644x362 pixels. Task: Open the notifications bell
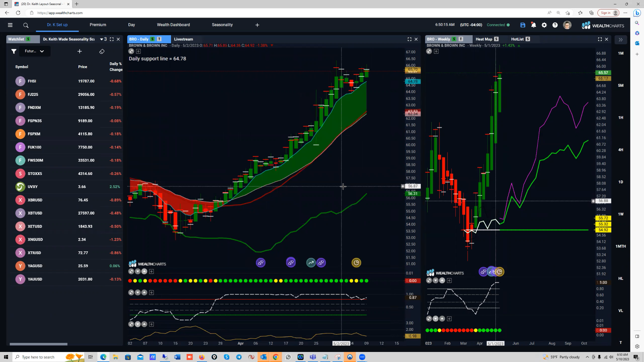pyautogui.click(x=533, y=25)
